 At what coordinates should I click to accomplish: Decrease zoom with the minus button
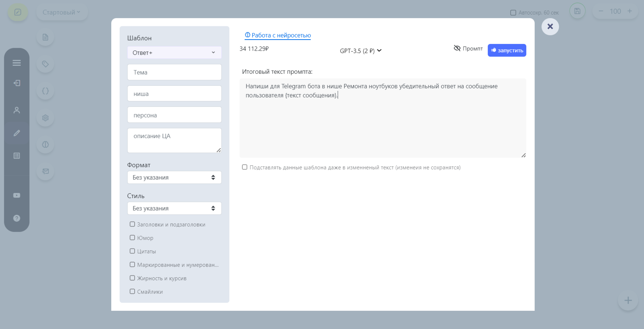point(601,11)
